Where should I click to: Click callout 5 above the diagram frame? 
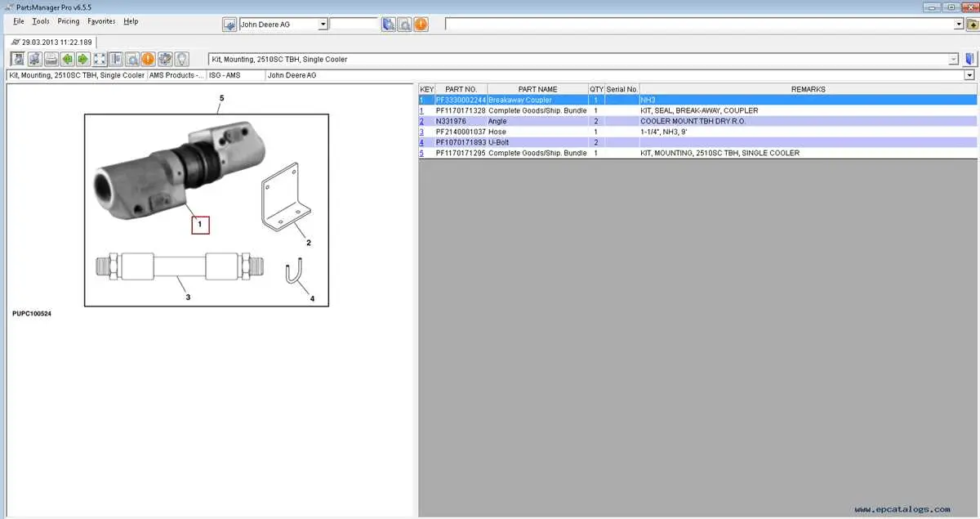(221, 98)
